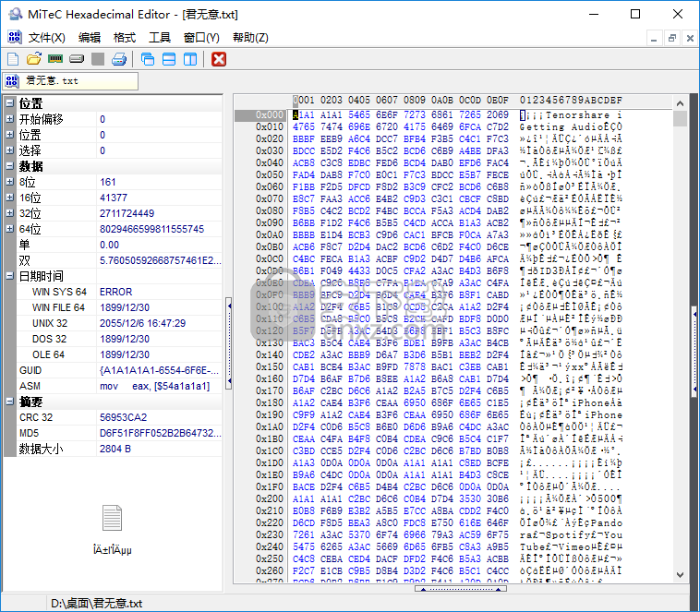
Task: Expand the 选择 row
Action: coord(10,150)
